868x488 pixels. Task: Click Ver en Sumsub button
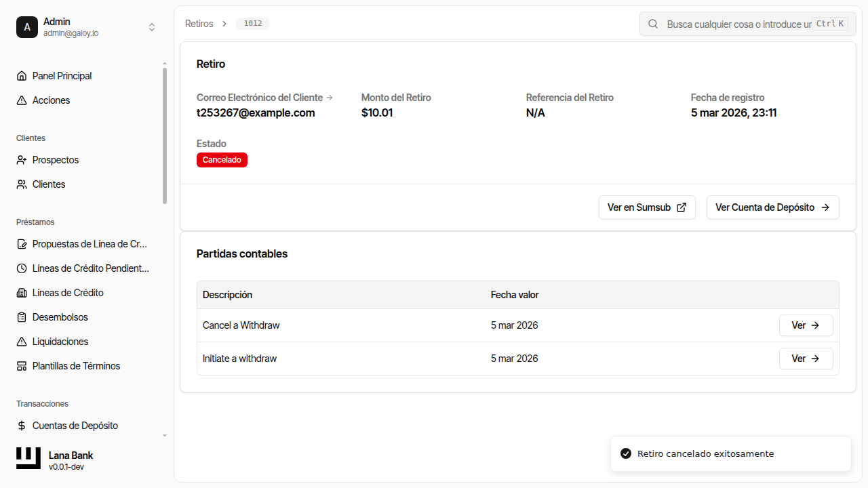[x=647, y=207]
